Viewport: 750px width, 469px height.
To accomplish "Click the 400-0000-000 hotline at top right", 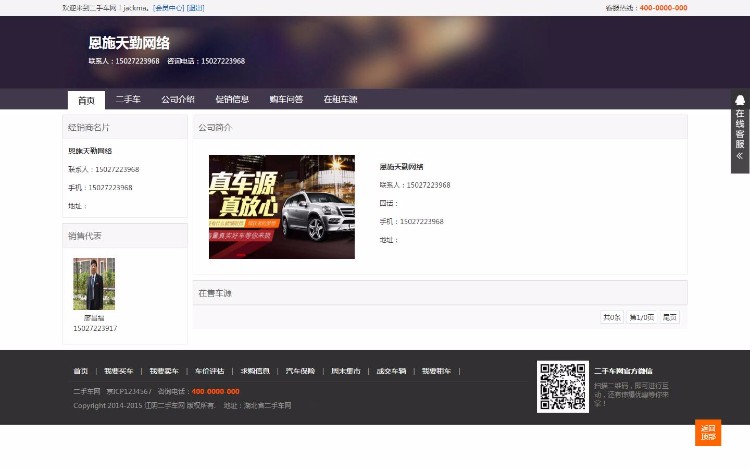I will [663, 8].
